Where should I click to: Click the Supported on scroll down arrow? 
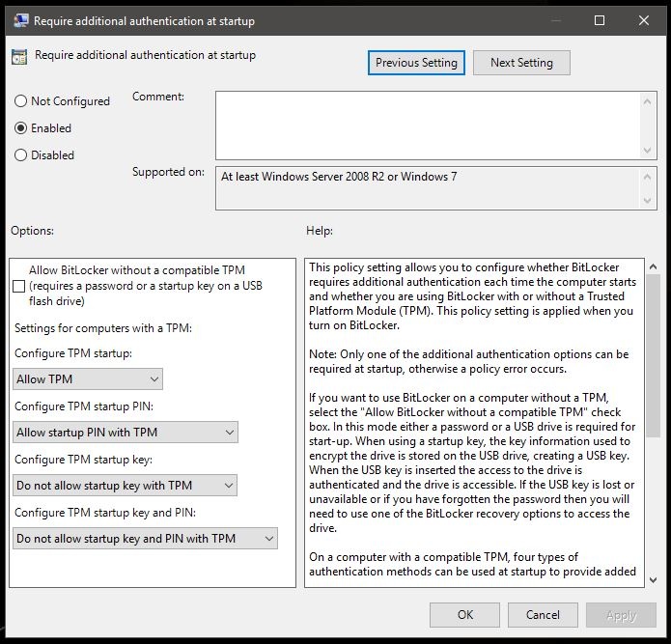648,200
